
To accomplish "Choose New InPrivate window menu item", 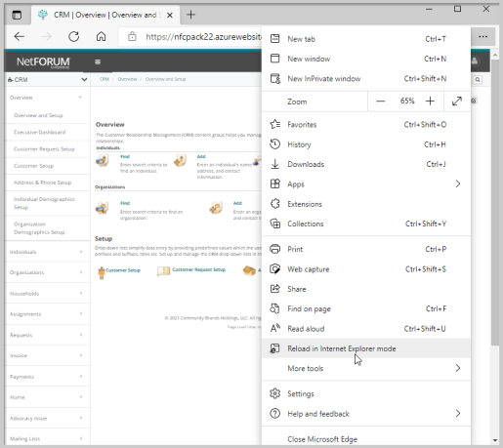I will click(x=366, y=78).
